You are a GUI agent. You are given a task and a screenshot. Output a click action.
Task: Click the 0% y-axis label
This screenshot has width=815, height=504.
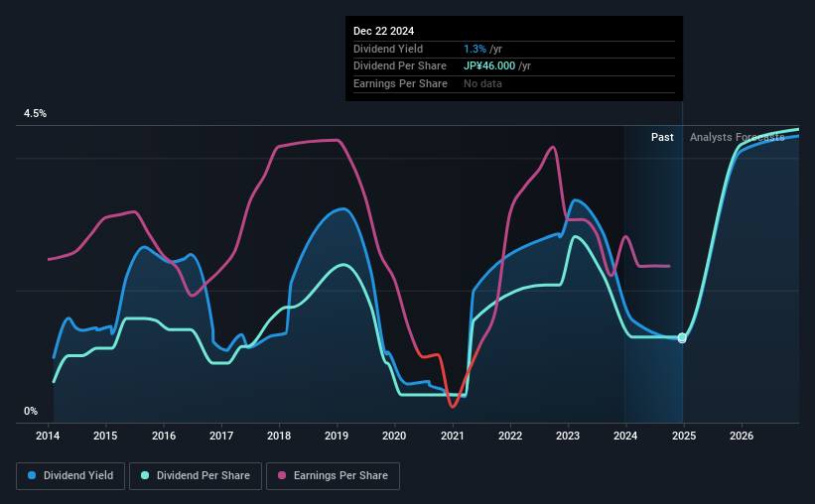(x=31, y=411)
